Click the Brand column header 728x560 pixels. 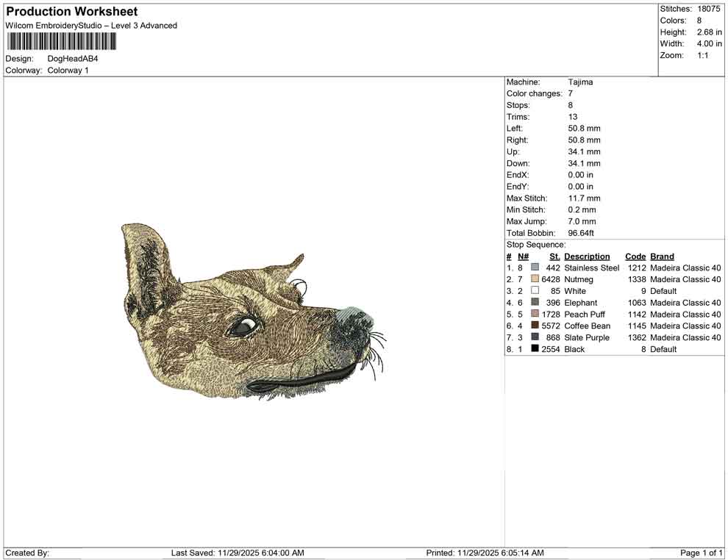pos(662,256)
